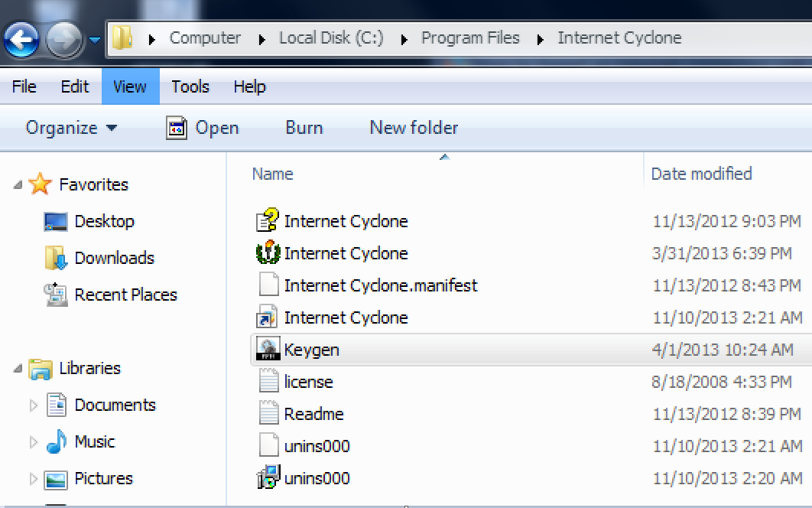Click the license text file icon
Viewport: 812px width, 508px height.
click(268, 381)
